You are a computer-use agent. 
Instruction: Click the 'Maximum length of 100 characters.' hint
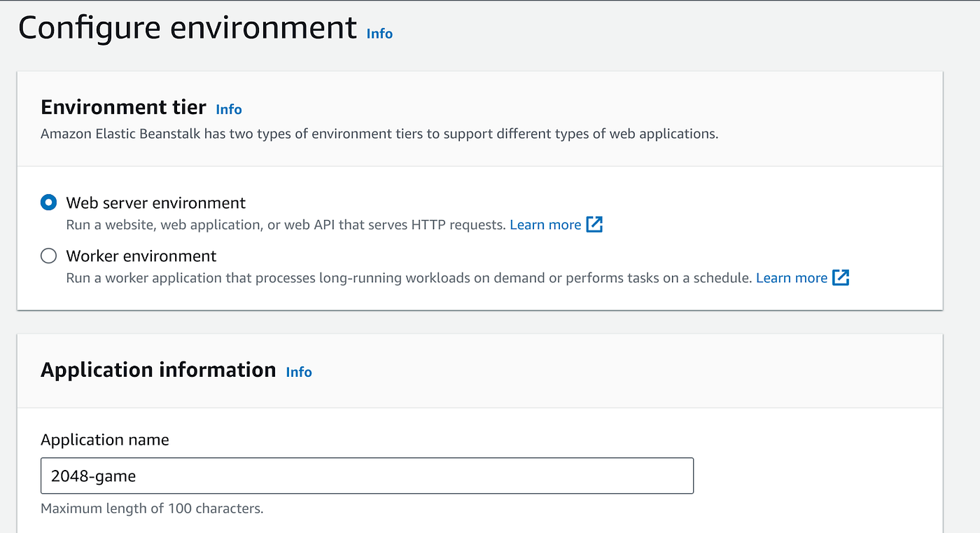click(152, 508)
